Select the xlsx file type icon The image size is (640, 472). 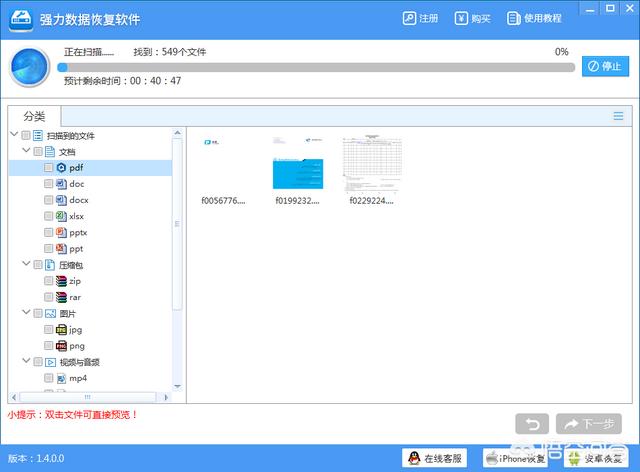click(x=61, y=216)
